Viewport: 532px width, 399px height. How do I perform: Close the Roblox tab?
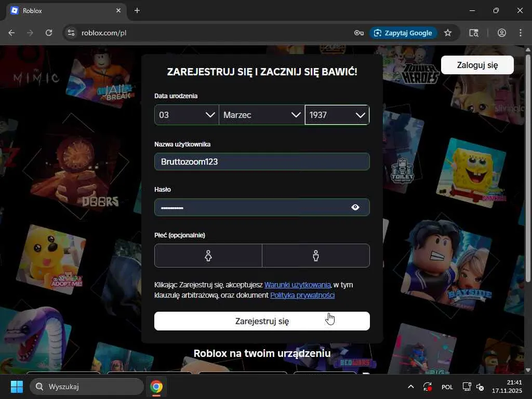tap(118, 10)
